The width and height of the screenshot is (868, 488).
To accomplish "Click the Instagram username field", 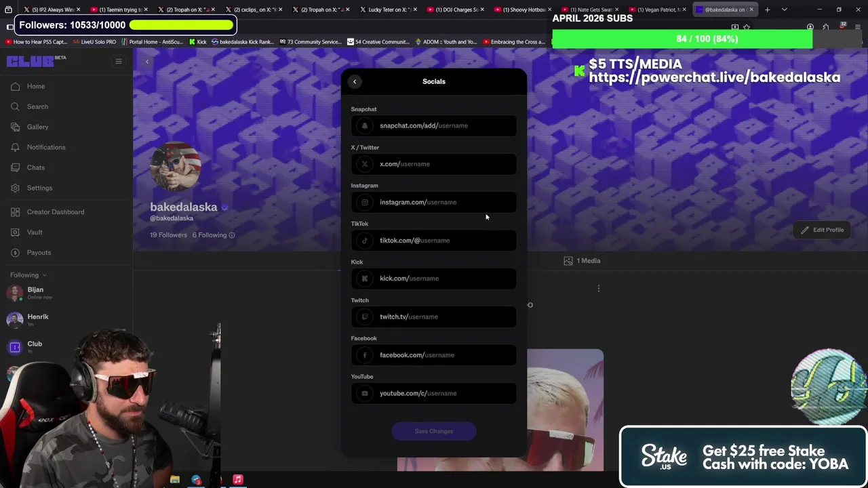I will pos(434,202).
